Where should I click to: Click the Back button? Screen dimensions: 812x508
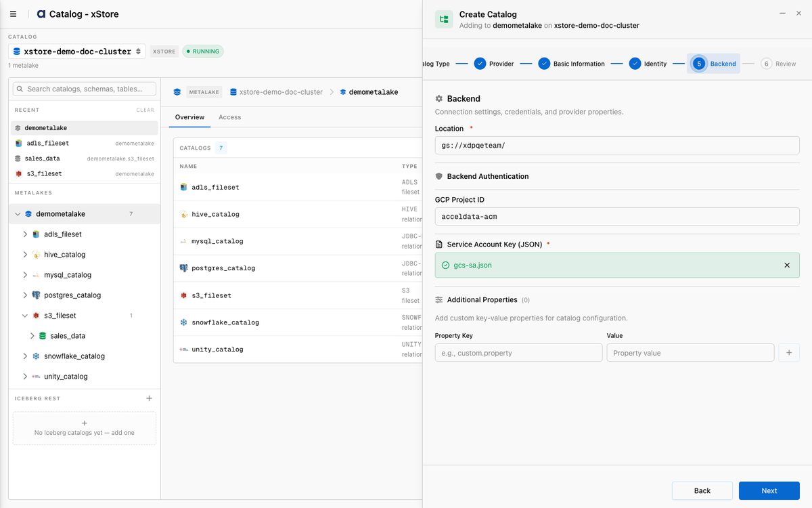(x=702, y=490)
